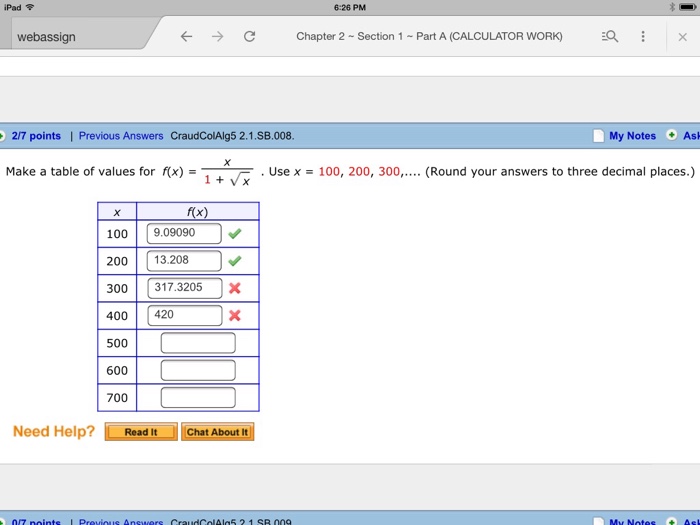Open Previous Answers for problem 2.1.SB.008

121,136
